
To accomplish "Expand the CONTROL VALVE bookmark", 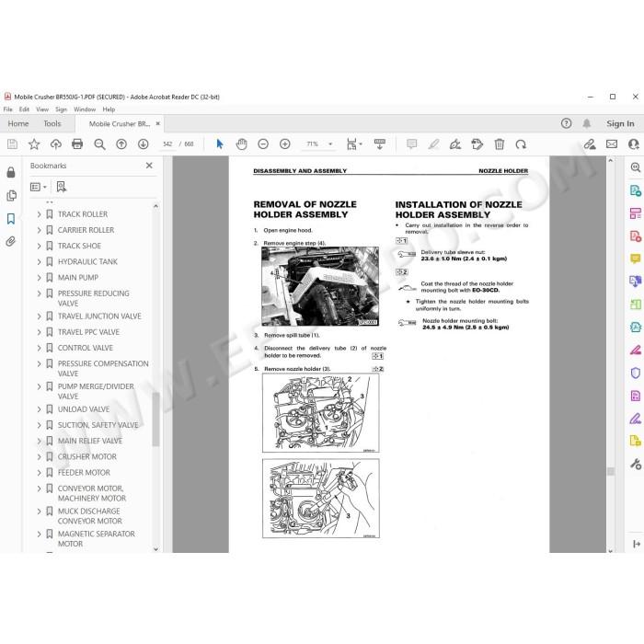I will click(x=39, y=348).
